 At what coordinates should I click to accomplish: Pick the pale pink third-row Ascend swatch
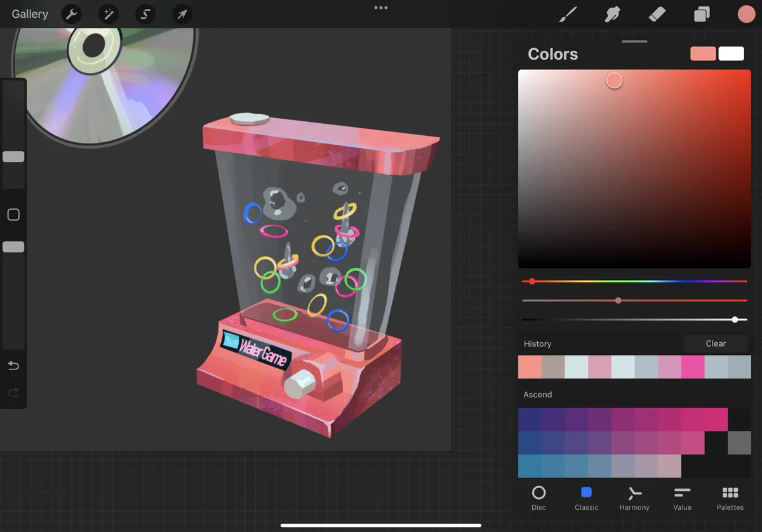pos(669,466)
